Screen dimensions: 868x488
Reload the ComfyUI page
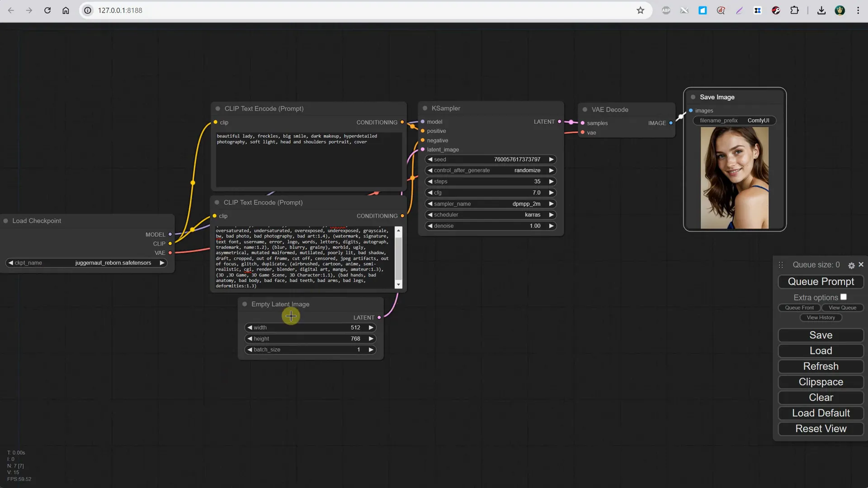pyautogui.click(x=47, y=10)
